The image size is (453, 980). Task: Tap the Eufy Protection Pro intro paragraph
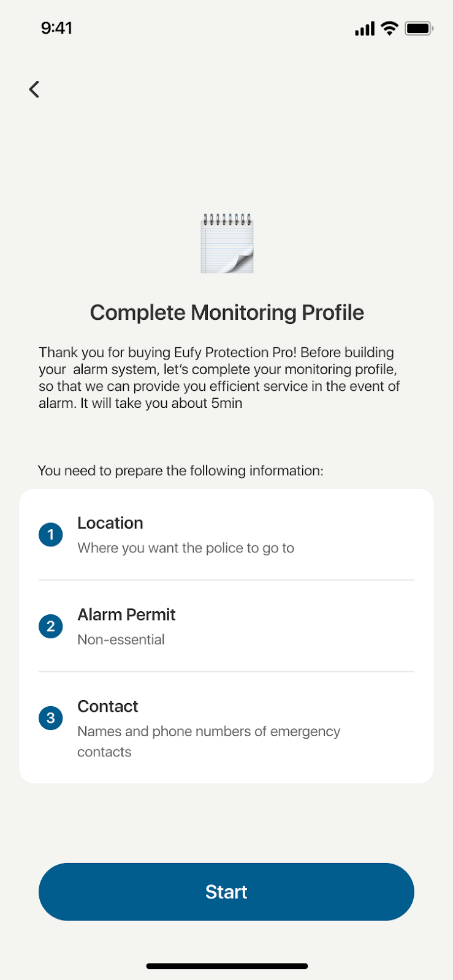click(219, 378)
